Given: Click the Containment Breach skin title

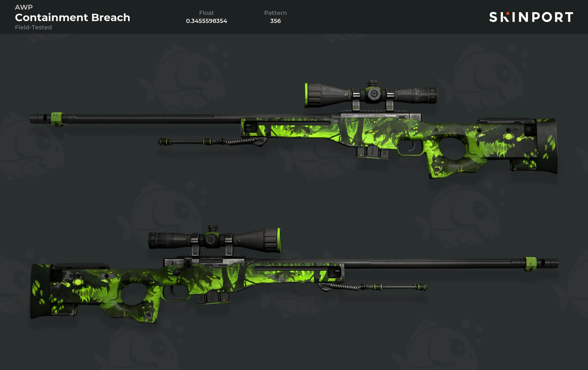Looking at the screenshot, I should [73, 18].
